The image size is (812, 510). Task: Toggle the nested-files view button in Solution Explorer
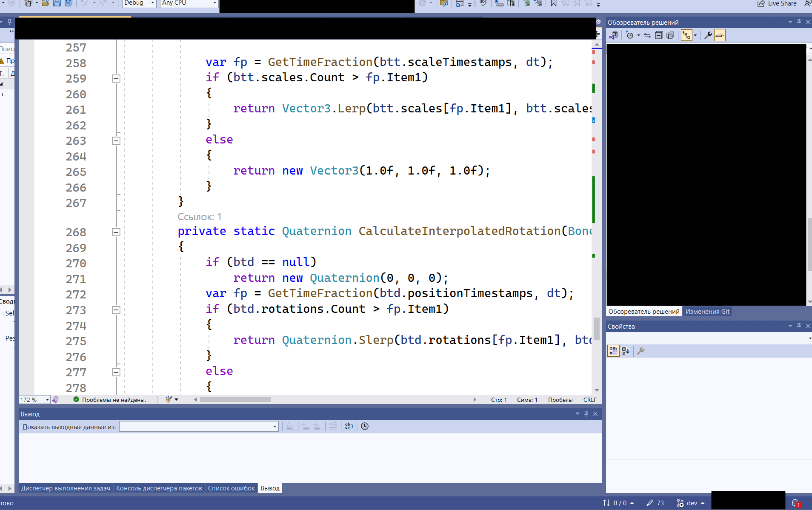[686, 35]
